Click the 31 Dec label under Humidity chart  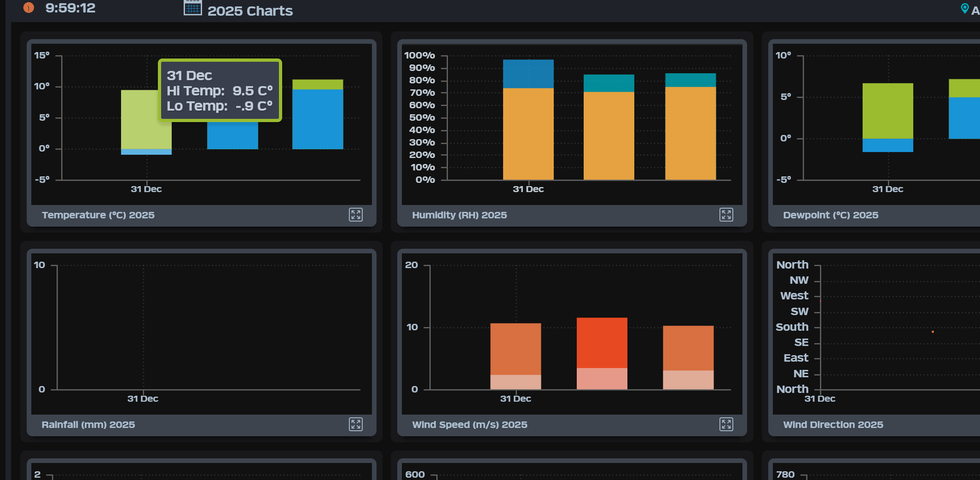[528, 189]
